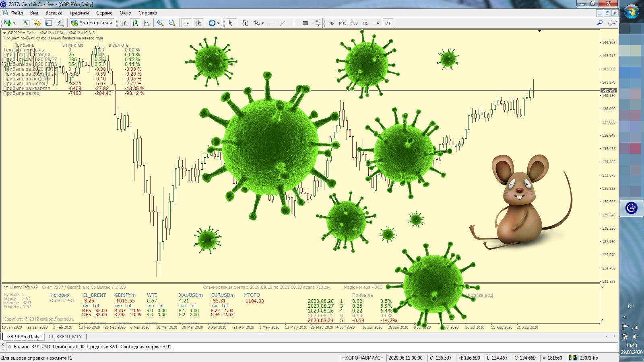Click the price scale at 140.645 marker

[608, 90]
